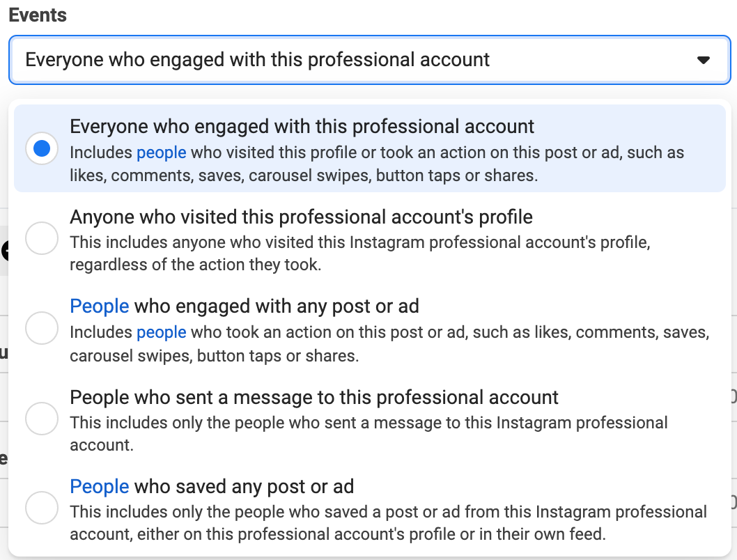This screenshot has width=737, height=560.
Task: Open the Events dropdown menu
Action: [369, 59]
